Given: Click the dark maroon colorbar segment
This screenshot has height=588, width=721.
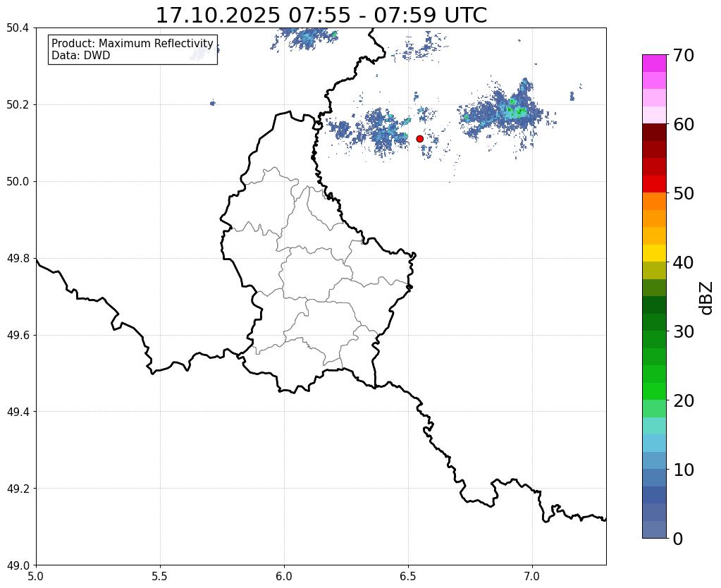Looking at the screenshot, I should click(654, 133).
